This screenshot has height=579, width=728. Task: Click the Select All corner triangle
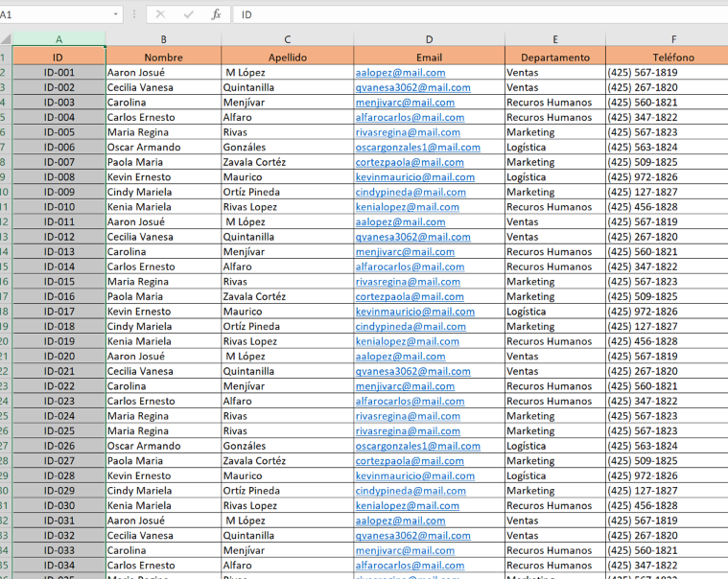[x=6, y=39]
